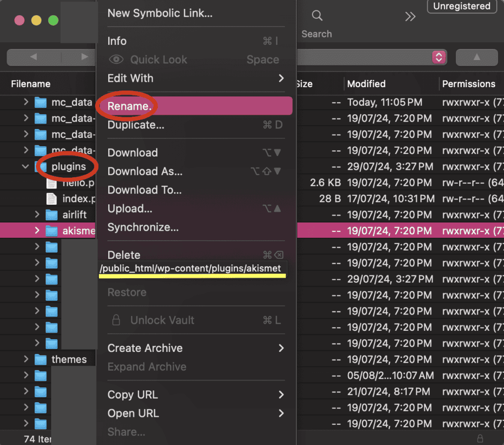The width and height of the screenshot is (504, 445).
Task: Sort by the Filename column header
Action: coord(31,84)
